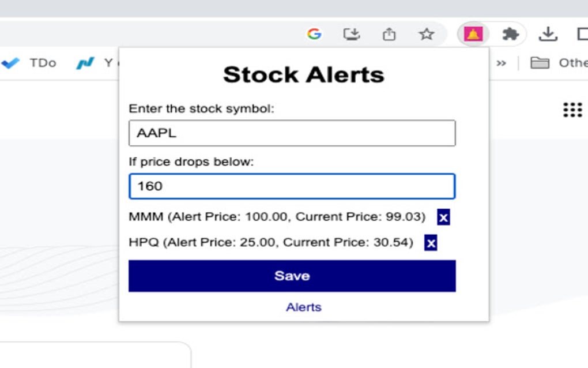Open the share/send page icon
Screen dimensions: 588x368
390,33
